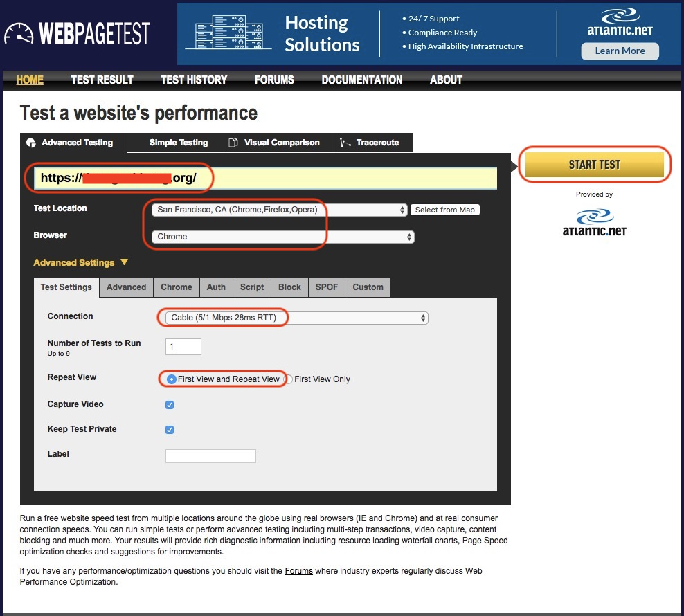
Task: Switch to the Script settings tab
Action: (252, 287)
